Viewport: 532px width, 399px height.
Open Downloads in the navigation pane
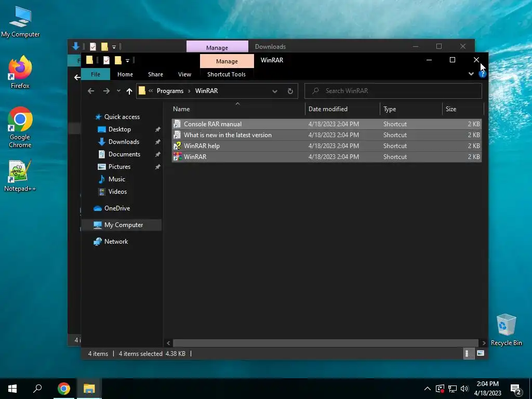[124, 142]
